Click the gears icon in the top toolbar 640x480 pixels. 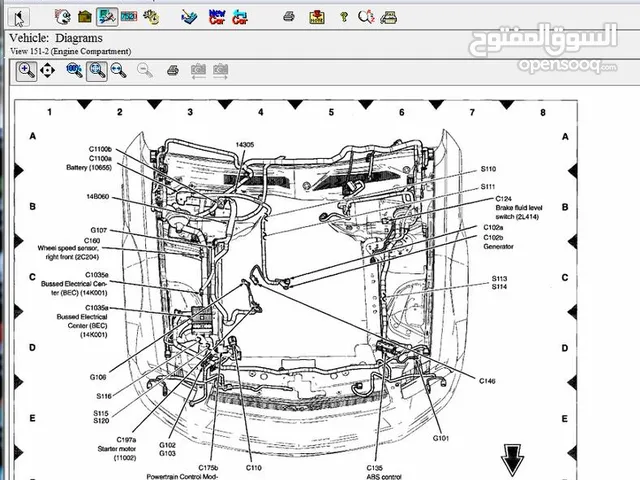point(150,17)
